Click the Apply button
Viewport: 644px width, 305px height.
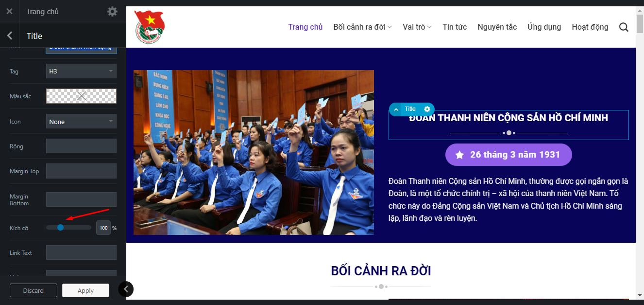click(x=85, y=290)
